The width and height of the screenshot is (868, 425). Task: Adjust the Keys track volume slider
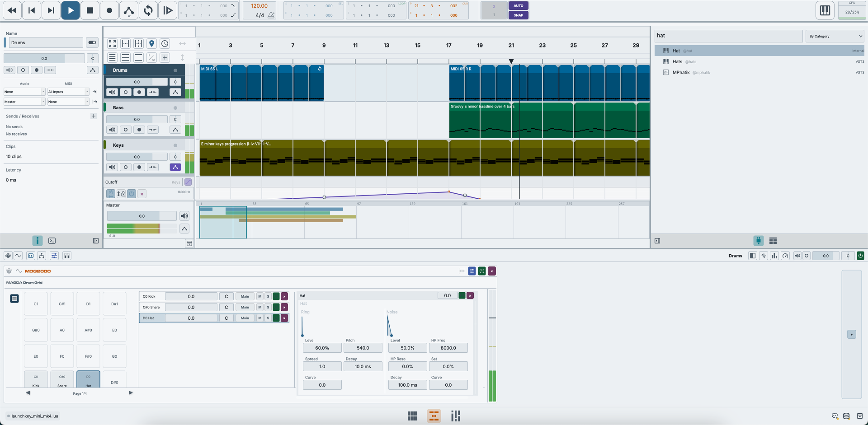[x=137, y=157]
